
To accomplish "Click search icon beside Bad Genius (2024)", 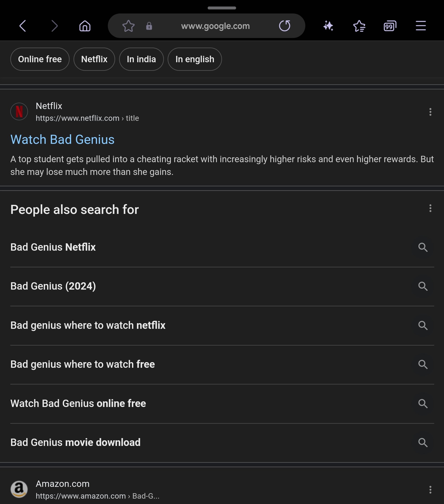I will pos(423,286).
